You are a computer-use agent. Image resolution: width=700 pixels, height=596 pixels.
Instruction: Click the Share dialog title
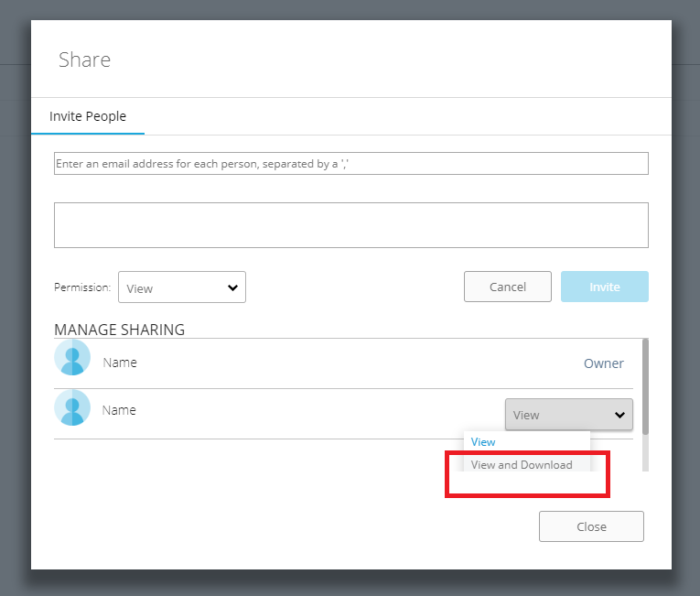click(x=84, y=60)
